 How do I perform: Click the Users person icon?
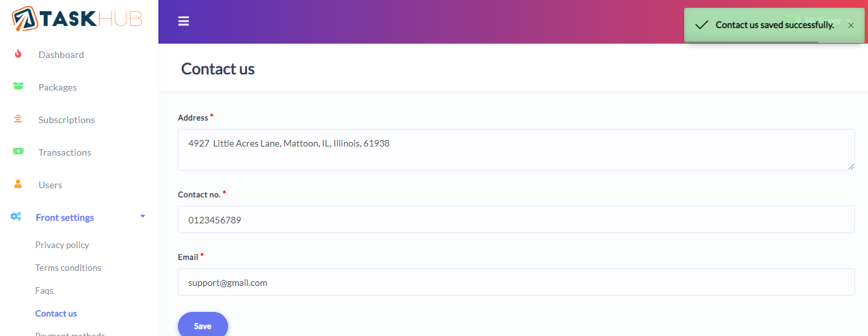(18, 184)
